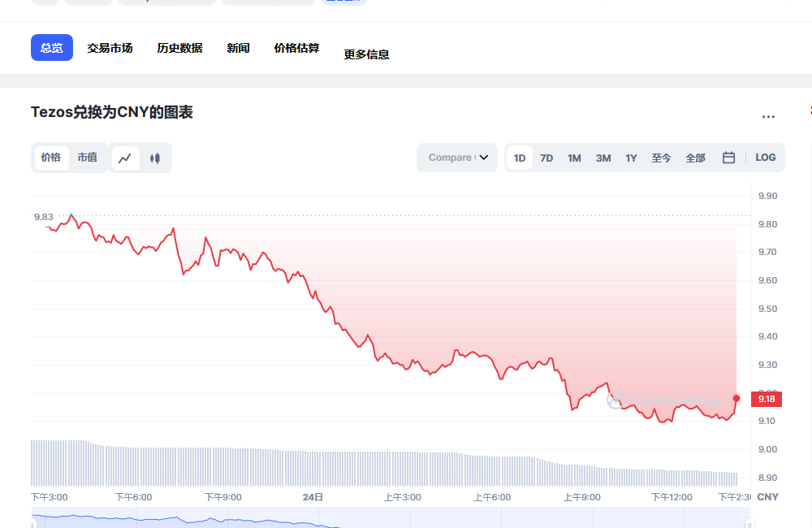Viewport: 812px width, 528px height.
Task: Select the 1D time range
Action: (x=520, y=158)
